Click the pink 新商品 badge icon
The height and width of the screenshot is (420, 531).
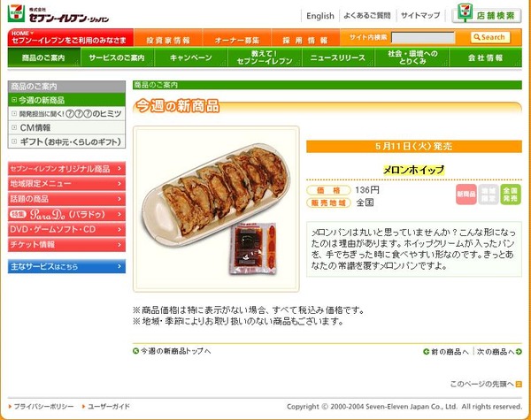[466, 195]
